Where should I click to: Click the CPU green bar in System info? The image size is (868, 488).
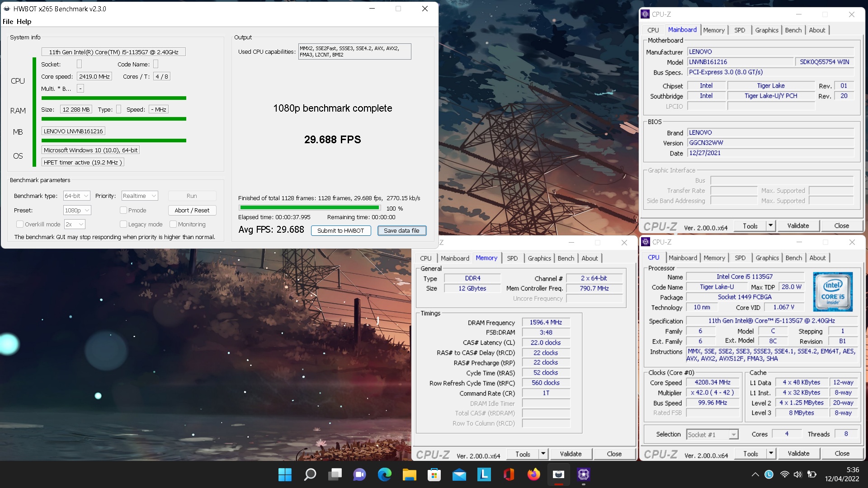pos(113,98)
